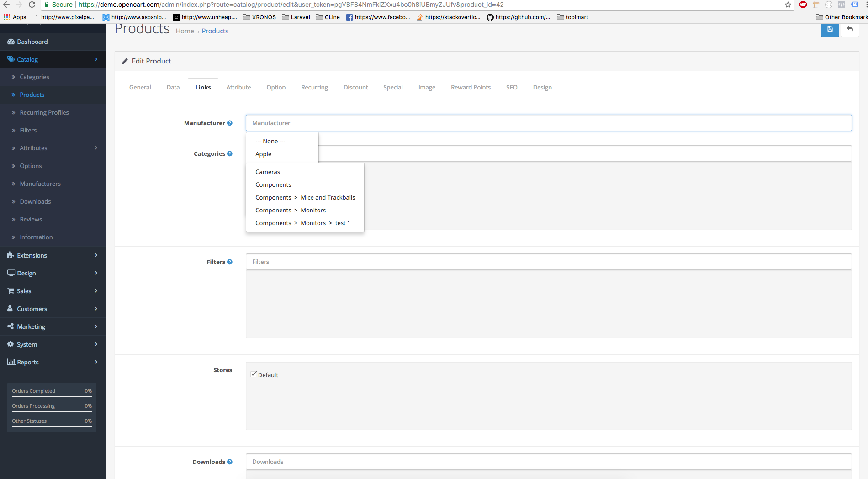This screenshot has height=479, width=868.
Task: Click the Customers person icon
Action: 10,308
